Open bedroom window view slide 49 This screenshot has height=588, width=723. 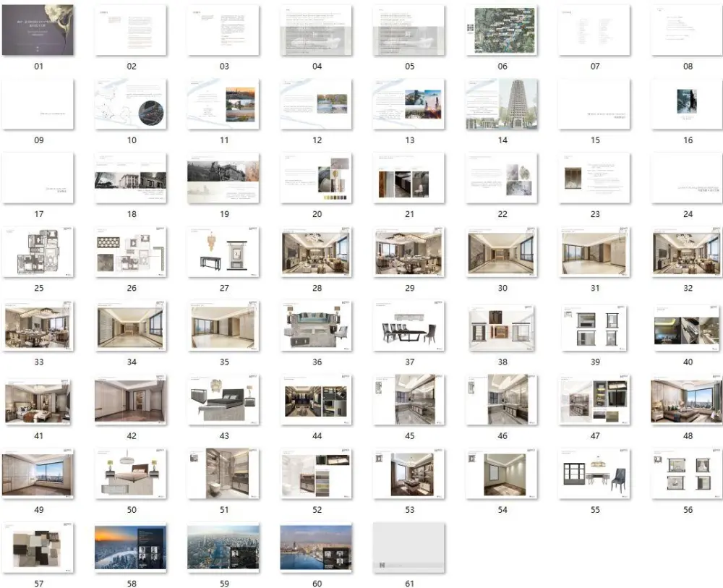[38, 474]
